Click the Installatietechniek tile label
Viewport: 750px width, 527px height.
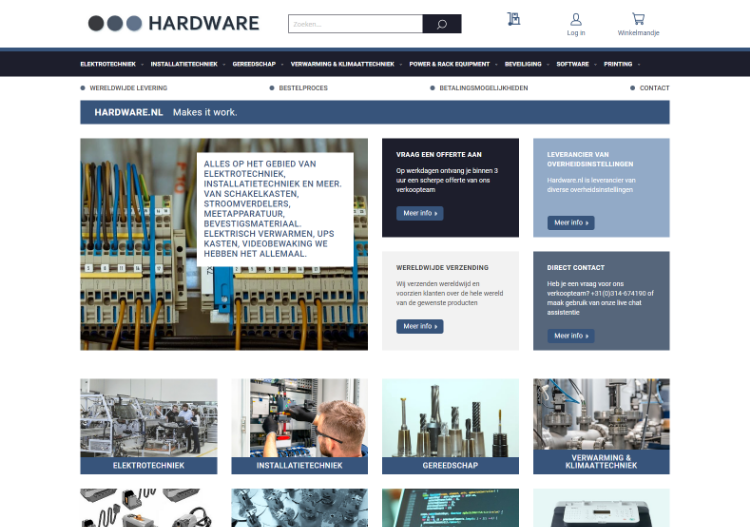(x=299, y=466)
